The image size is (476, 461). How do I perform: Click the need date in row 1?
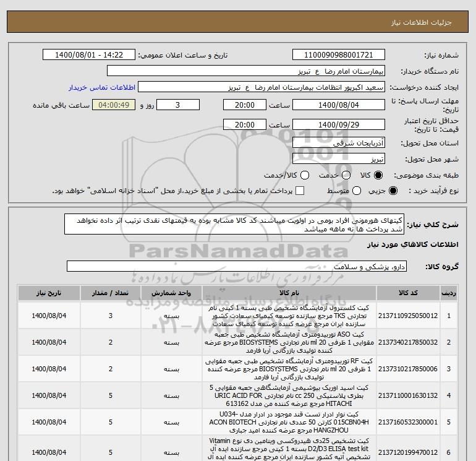click(x=49, y=316)
